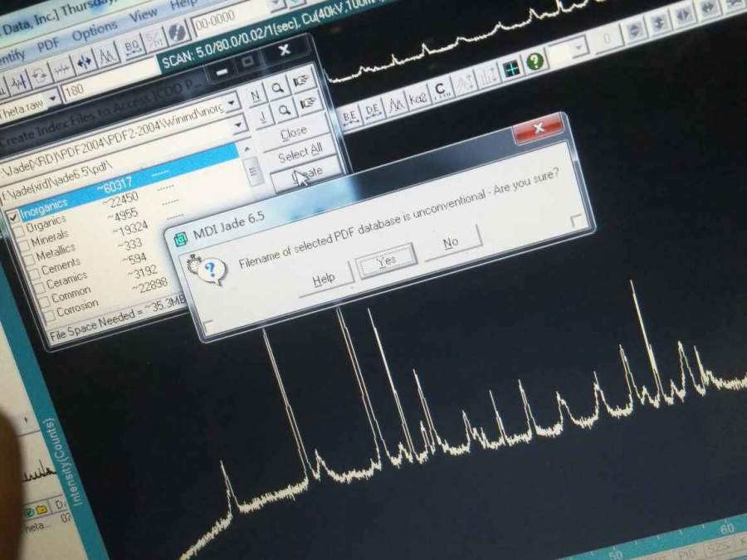This screenshot has height=560, width=747.
Task: Click the blue horizontal arrows toolbar icon
Action: coord(85,62)
